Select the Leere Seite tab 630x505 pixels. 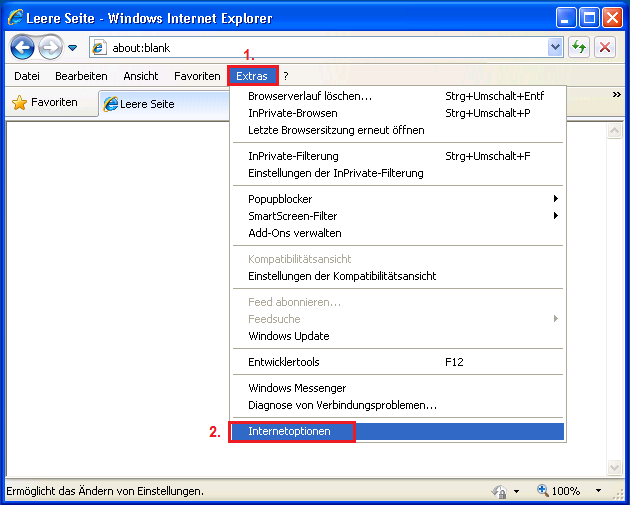click(165, 104)
